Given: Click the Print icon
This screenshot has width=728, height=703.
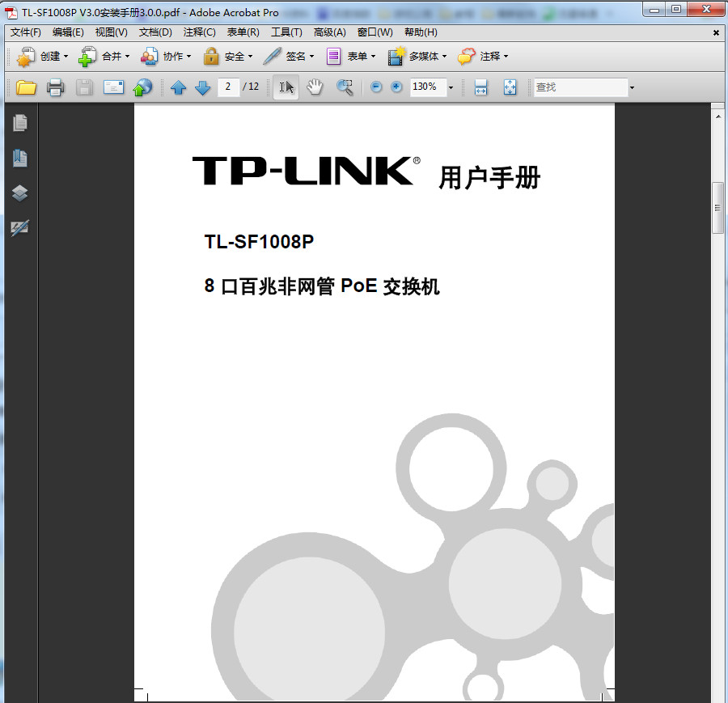Looking at the screenshot, I should [55, 87].
